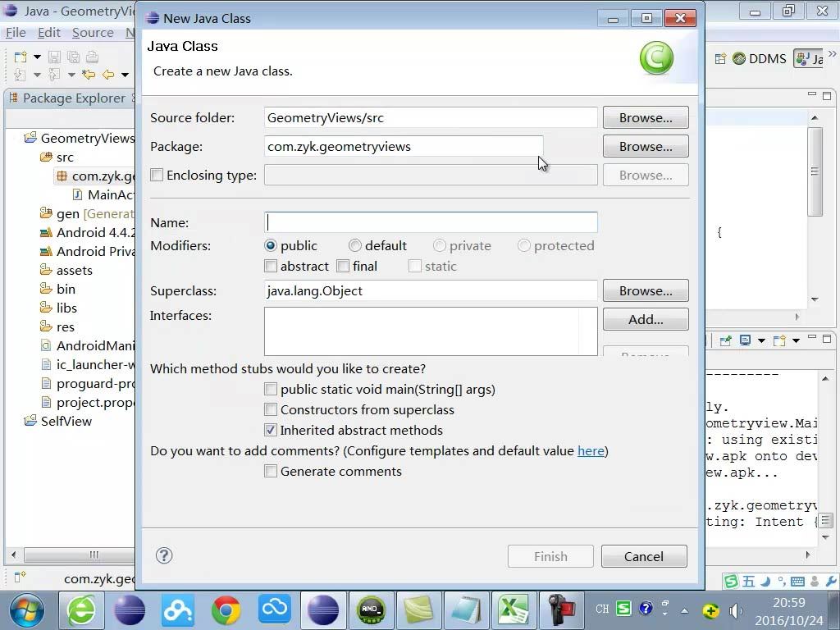Open the New file dropdown arrow

pos(37,57)
